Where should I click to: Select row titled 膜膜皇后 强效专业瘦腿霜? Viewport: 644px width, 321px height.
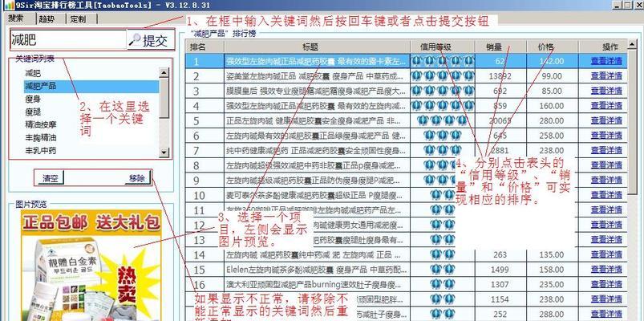click(x=317, y=91)
